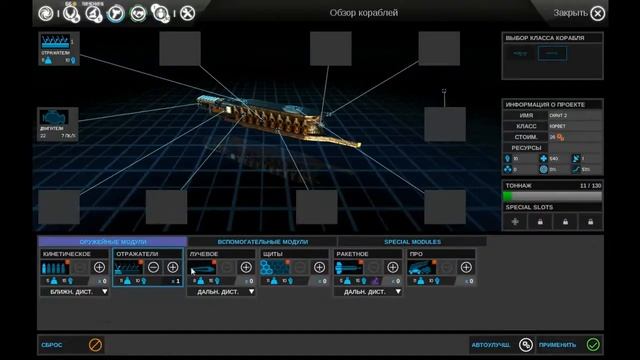Click the Отражатели module header

click(x=147, y=254)
